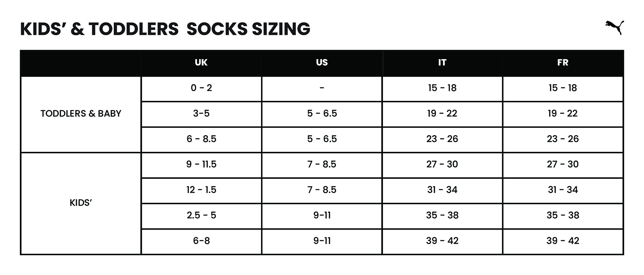Click UK size 9 - 11.5 cell
This screenshot has width=644, height=275.
[x=201, y=164]
